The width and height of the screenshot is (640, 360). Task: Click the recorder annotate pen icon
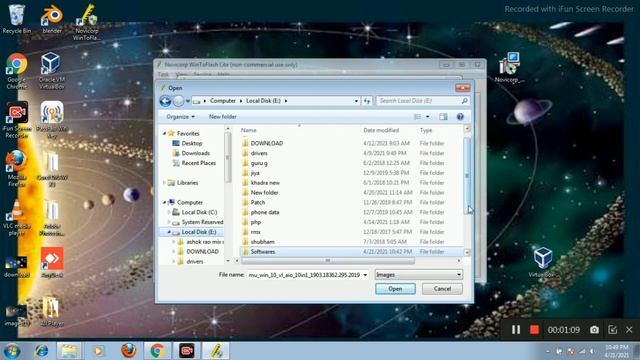coord(612,329)
